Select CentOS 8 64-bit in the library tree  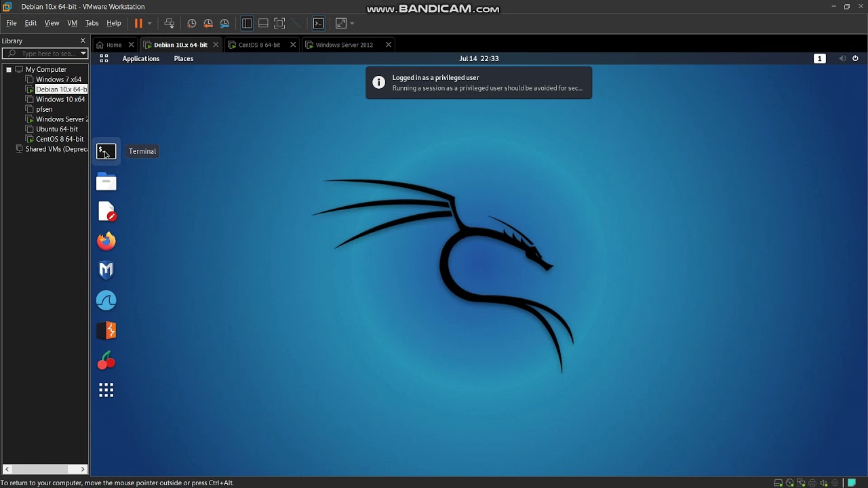click(60, 139)
